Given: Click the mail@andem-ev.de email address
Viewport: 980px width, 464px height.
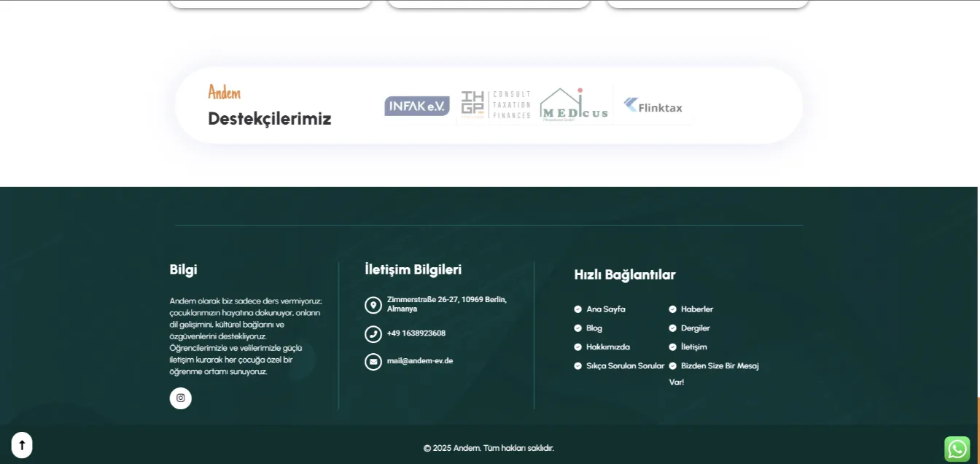Looking at the screenshot, I should pos(419,360).
